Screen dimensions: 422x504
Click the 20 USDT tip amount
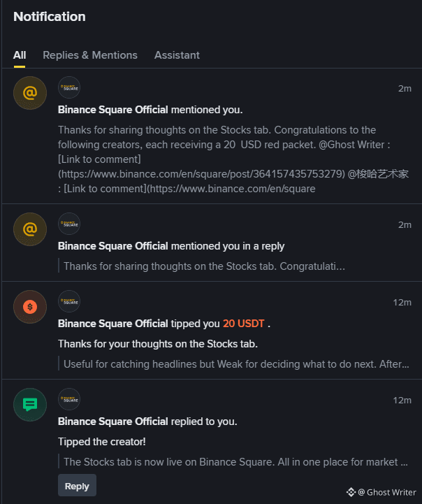pyautogui.click(x=243, y=324)
